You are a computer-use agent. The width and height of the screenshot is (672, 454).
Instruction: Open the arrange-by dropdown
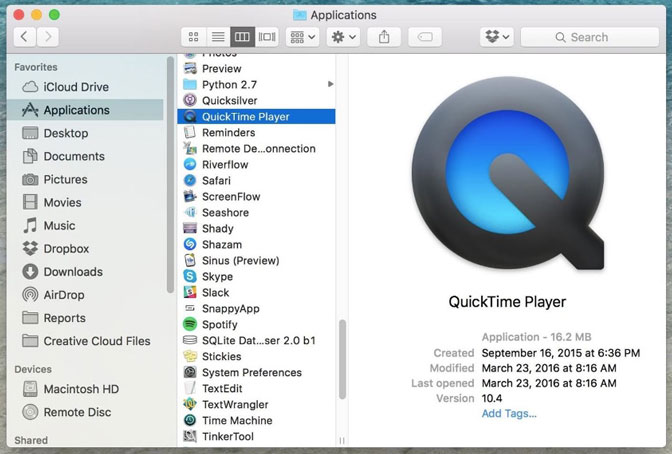[303, 37]
